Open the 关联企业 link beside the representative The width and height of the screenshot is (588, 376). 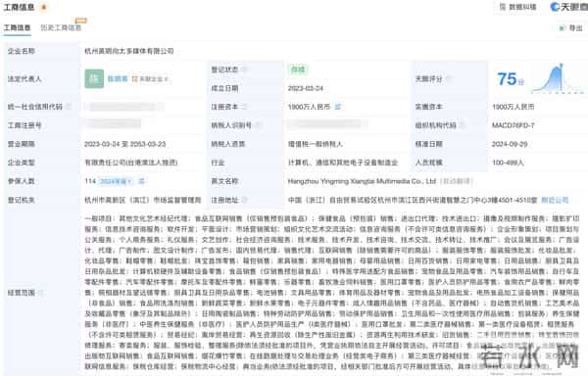(151, 79)
